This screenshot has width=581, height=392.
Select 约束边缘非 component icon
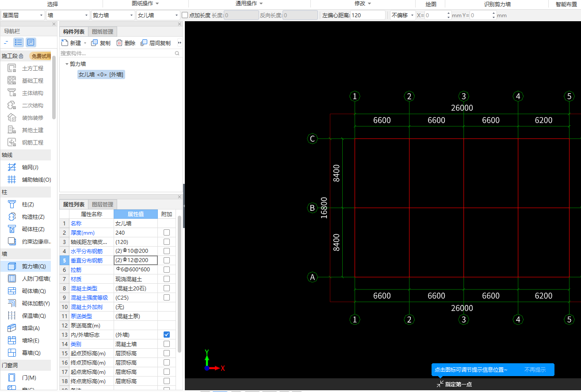click(x=12, y=242)
